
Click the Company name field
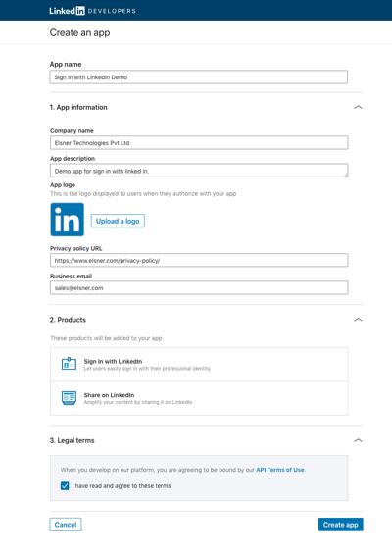tap(199, 143)
